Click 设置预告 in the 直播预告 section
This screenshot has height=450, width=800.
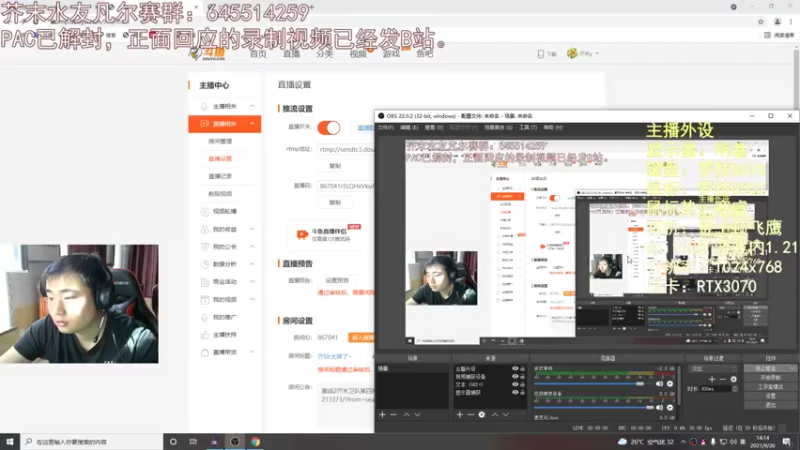tap(337, 280)
